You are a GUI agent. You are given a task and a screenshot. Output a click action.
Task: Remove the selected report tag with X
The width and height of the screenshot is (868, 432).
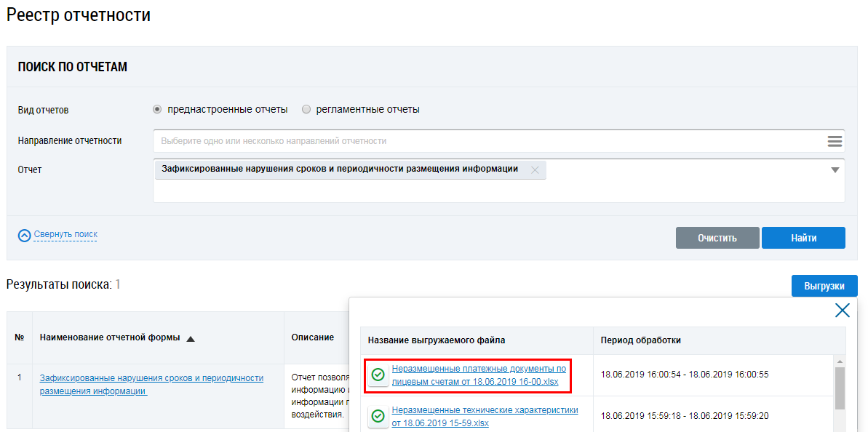(x=535, y=169)
